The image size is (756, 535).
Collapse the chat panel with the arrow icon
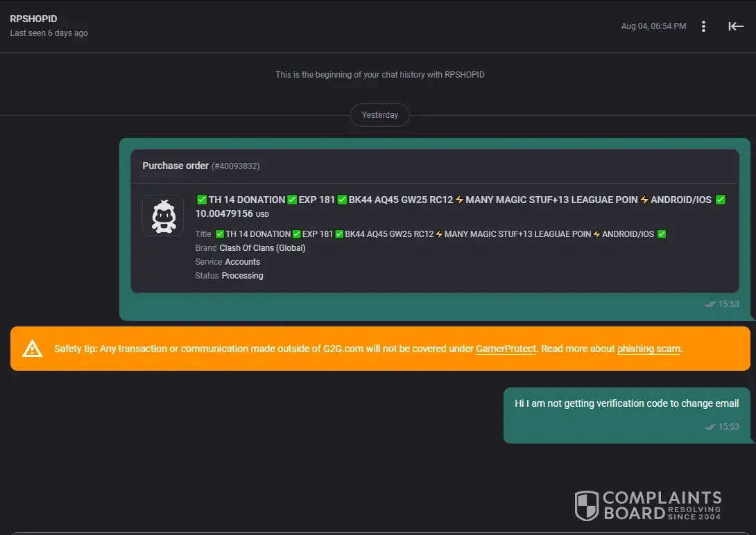736,26
